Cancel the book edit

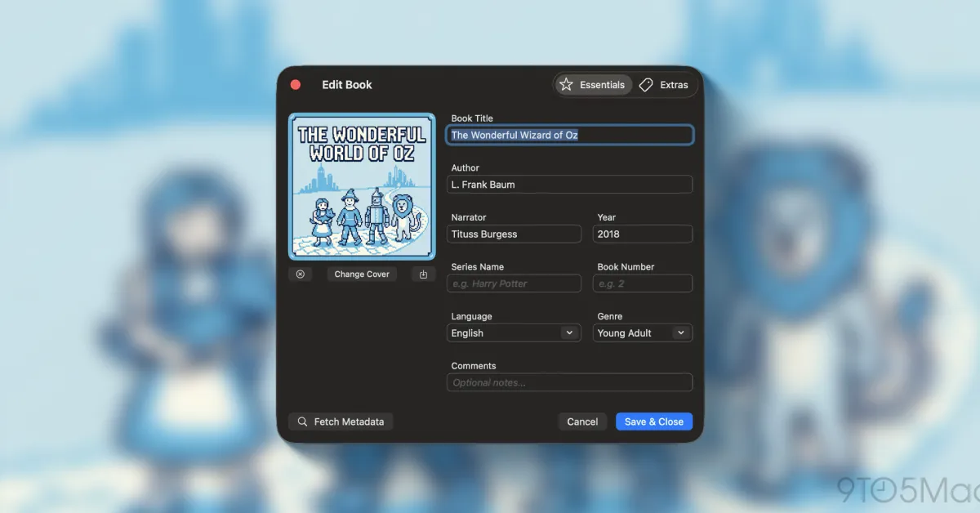tap(581, 422)
